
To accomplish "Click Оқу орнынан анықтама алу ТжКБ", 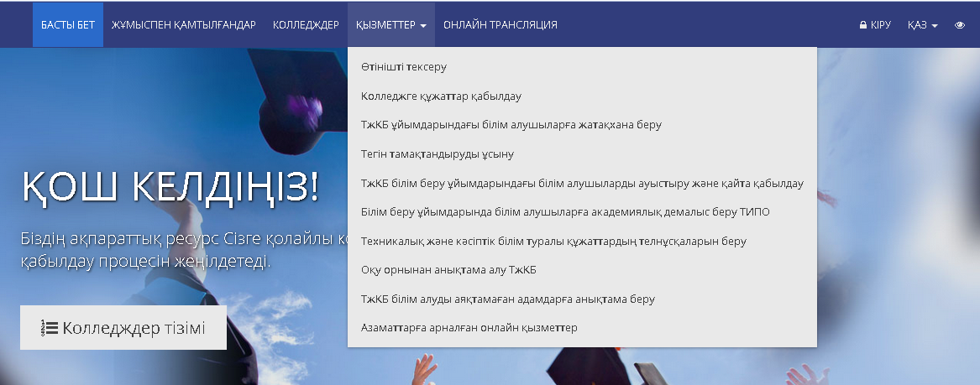I will (448, 270).
